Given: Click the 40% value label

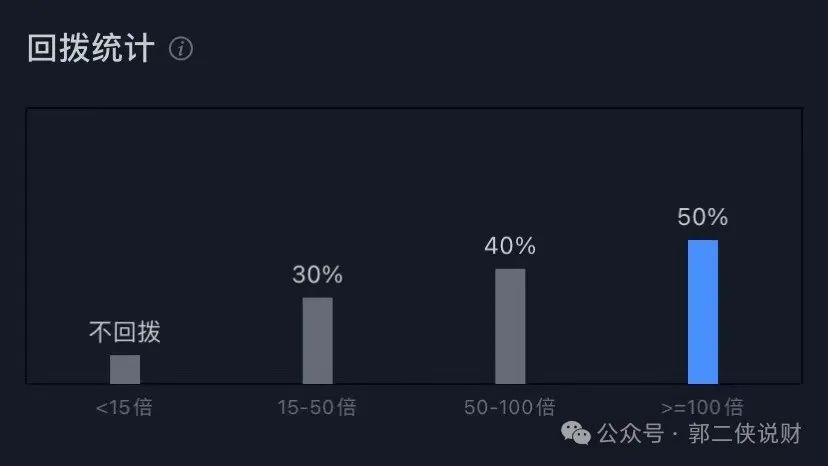Looking at the screenshot, I should click(x=510, y=246).
